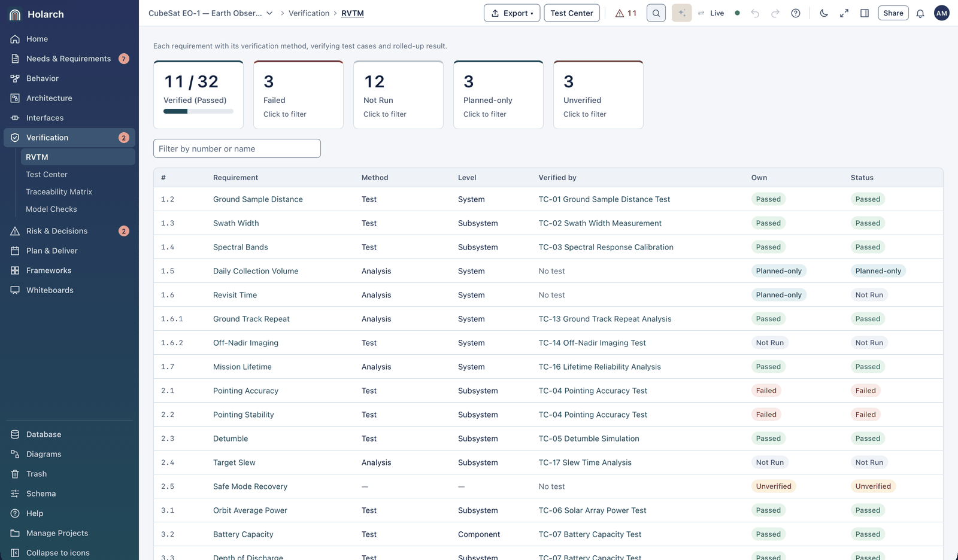958x560 pixels.
Task: Click the Planned-only status of Daily Collection Volume
Action: 878,271
